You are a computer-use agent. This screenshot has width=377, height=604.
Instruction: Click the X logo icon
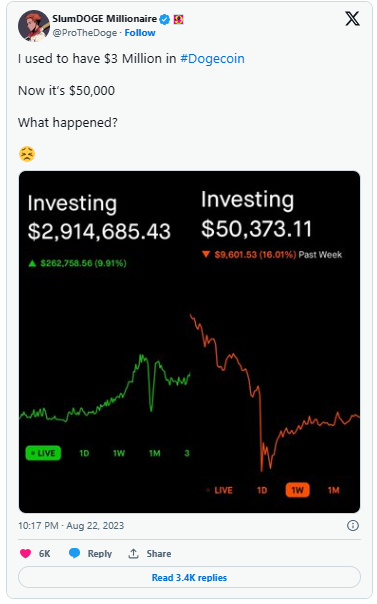tap(352, 18)
